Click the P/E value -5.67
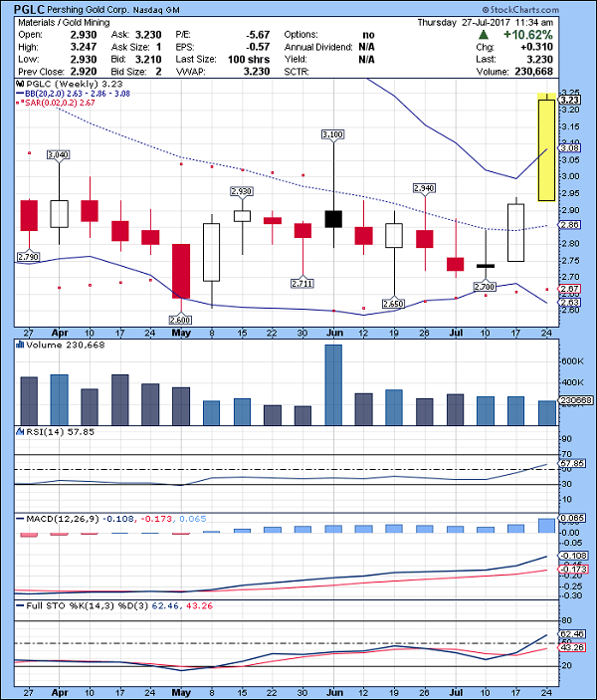This screenshot has height=700, width=597. point(258,35)
